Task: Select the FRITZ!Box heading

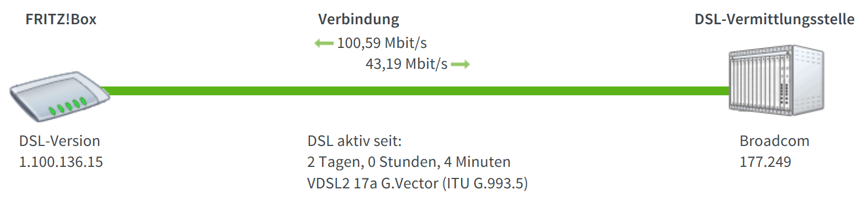Action: pos(61,19)
